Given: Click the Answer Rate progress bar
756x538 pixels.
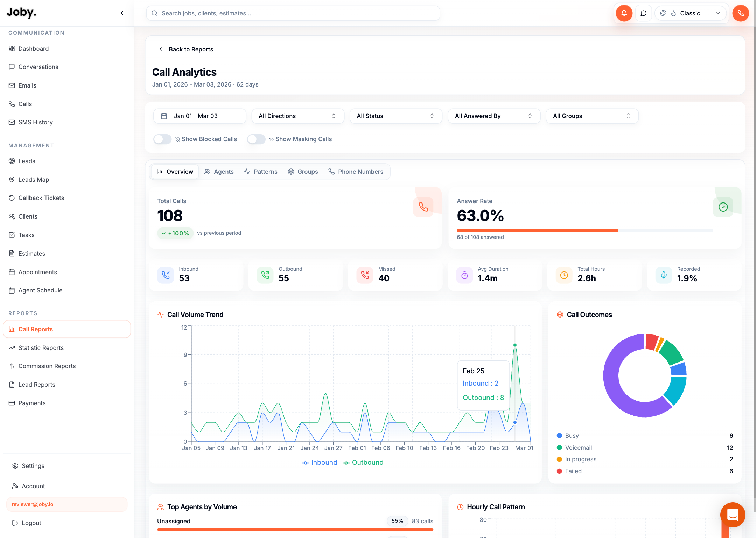Looking at the screenshot, I should pyautogui.click(x=585, y=230).
